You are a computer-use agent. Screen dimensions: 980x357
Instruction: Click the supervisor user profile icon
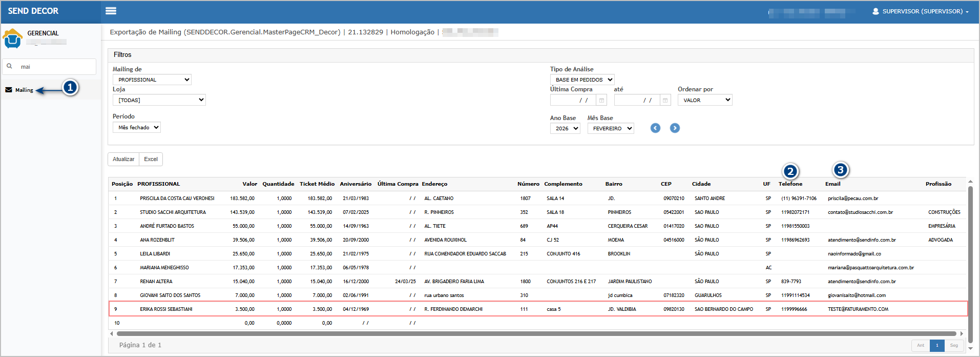[x=875, y=11]
